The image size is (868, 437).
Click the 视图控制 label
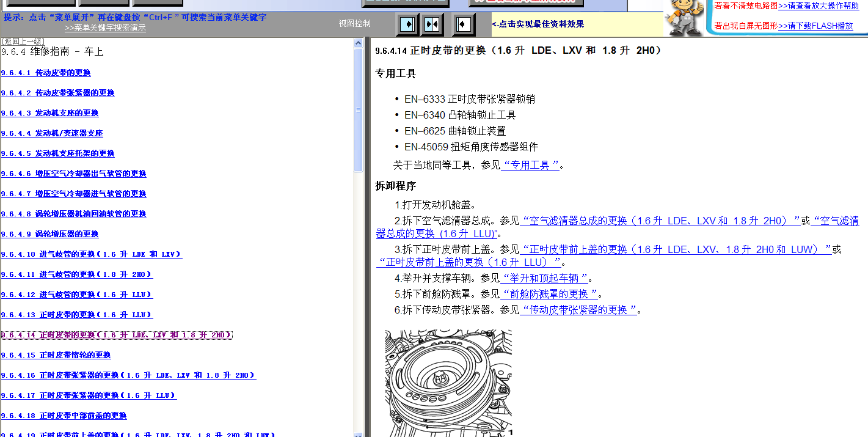354,24
